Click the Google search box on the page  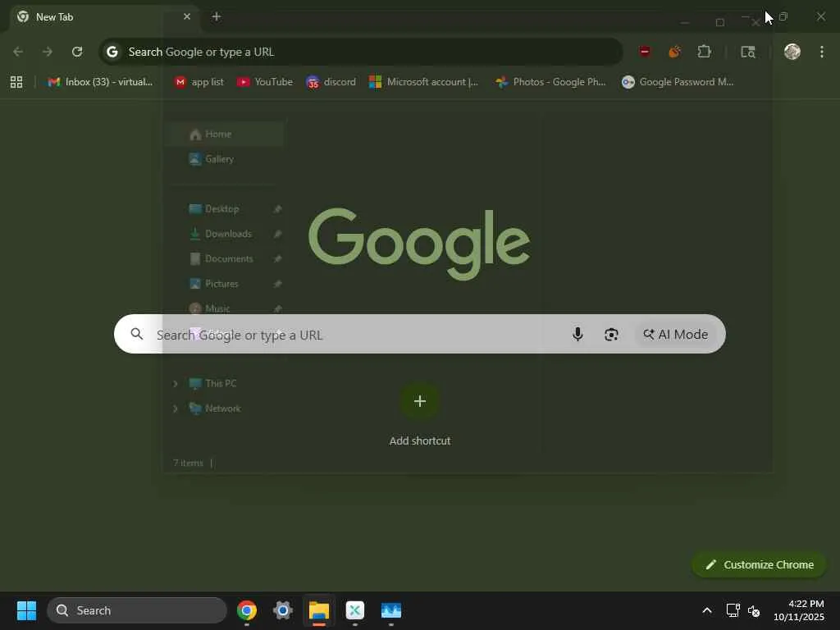[419, 334]
